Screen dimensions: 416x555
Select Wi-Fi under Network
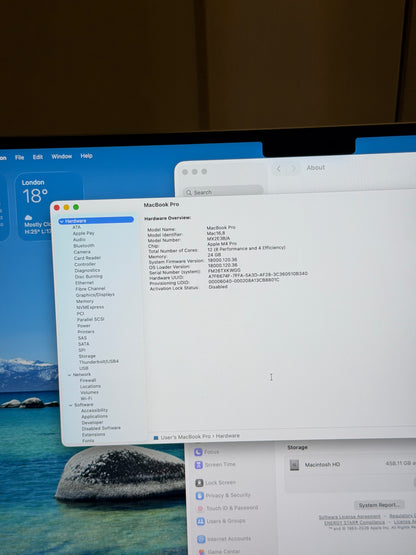click(x=86, y=399)
